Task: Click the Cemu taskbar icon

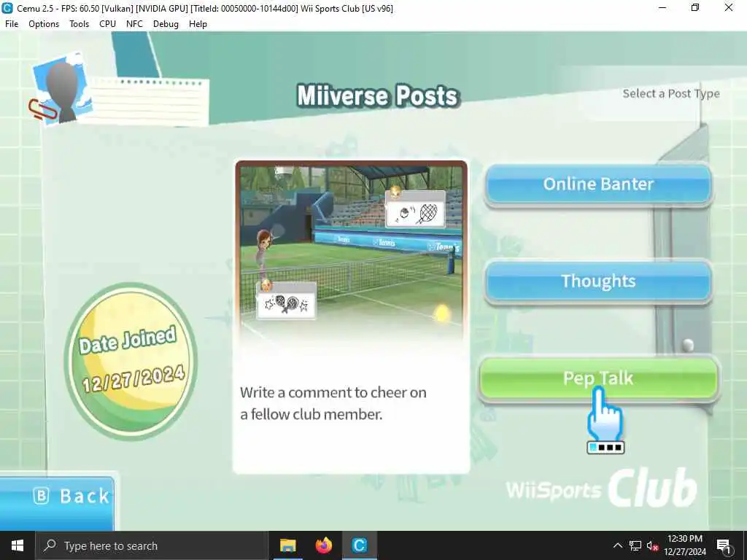Action: point(360,545)
